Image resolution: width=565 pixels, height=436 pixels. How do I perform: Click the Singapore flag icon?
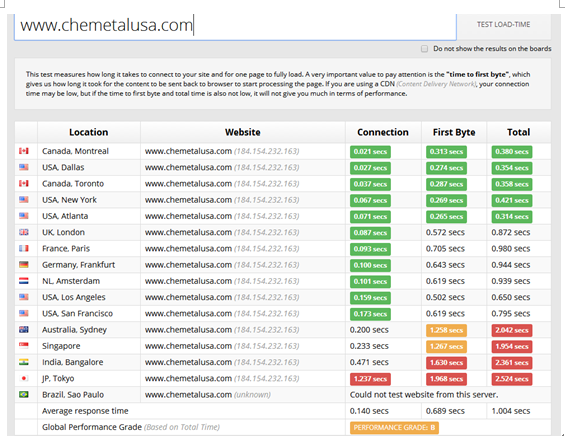click(24, 346)
